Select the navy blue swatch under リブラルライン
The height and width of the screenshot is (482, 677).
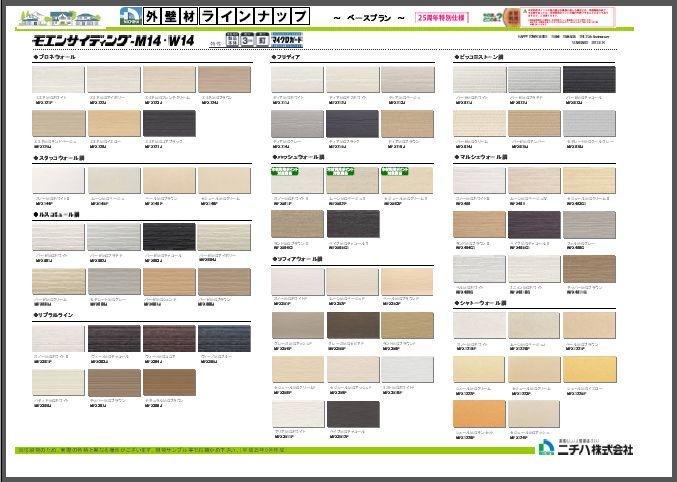pos(224,339)
